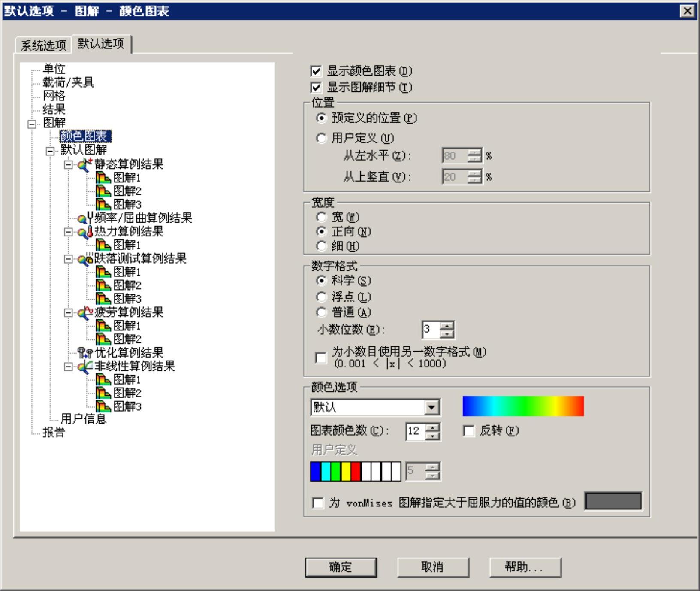Image resolution: width=700 pixels, height=591 pixels.
Task: Click the 图解3 plot icon under 非线性算例结果
Action: click(103, 406)
